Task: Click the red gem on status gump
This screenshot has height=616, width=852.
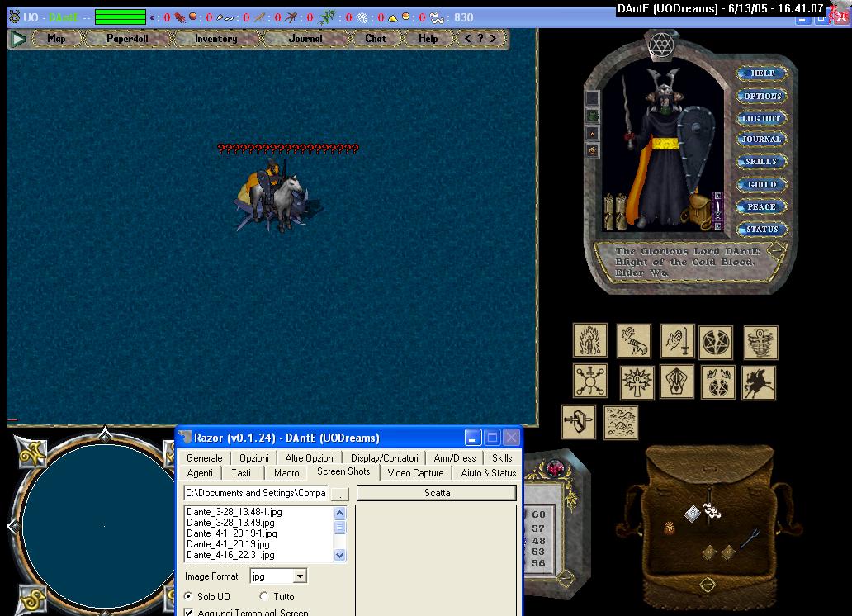Action: [x=555, y=467]
